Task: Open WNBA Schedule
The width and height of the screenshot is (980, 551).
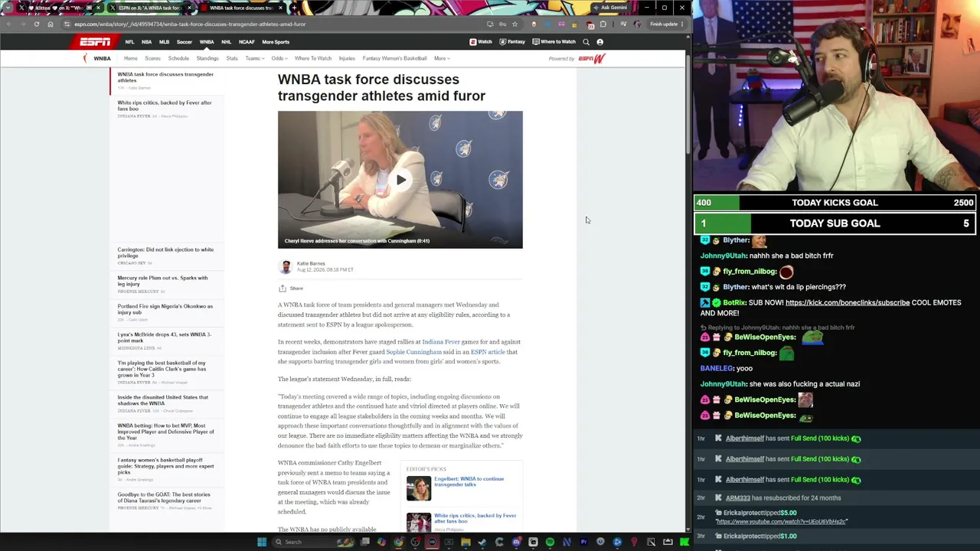Action: 178,58
